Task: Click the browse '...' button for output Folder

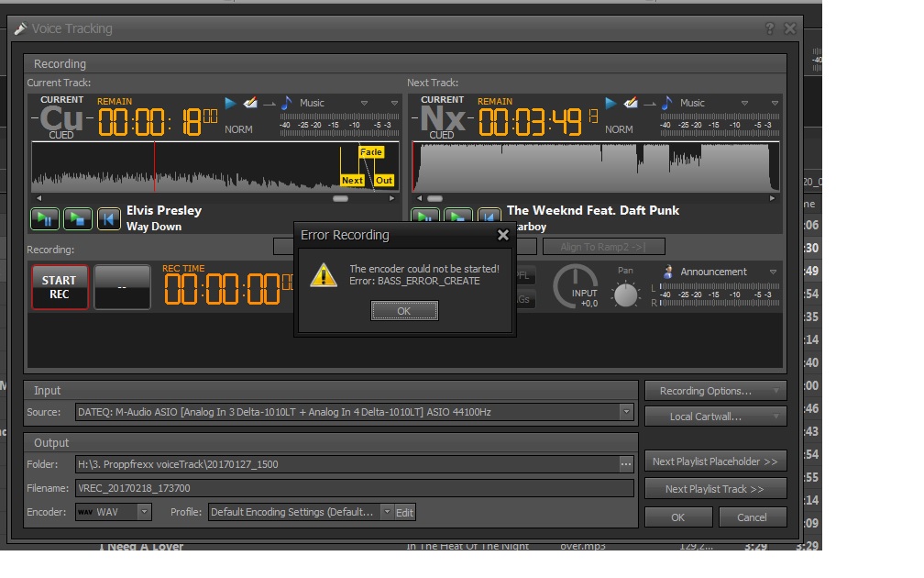Action: coord(626,465)
